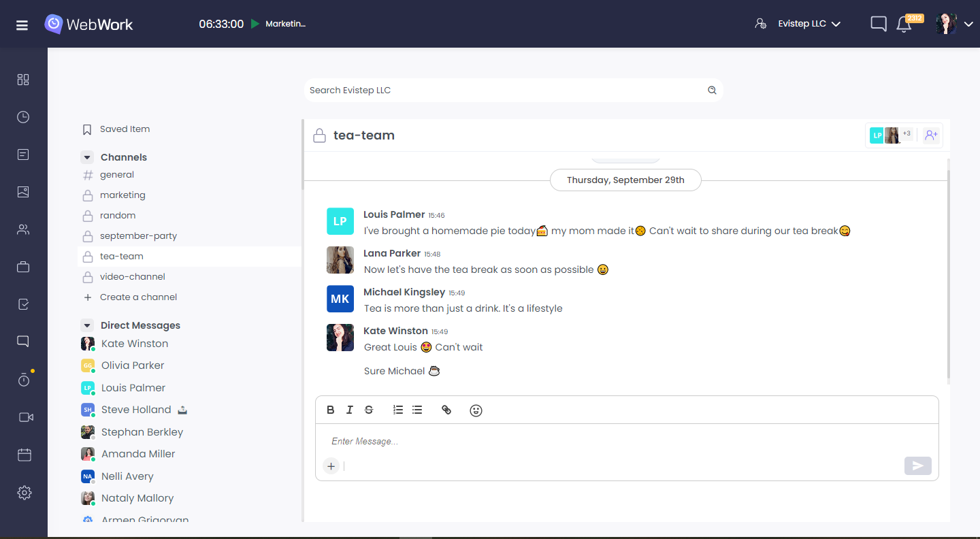The image size is (980, 539).
Task: Collapse the Direct Messages section
Action: coord(86,325)
